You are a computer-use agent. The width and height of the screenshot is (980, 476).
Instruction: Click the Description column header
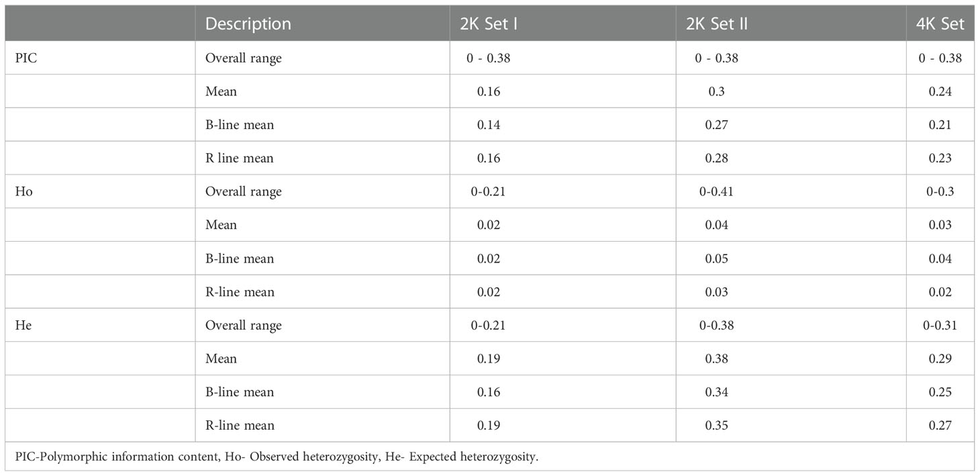click(x=248, y=24)
